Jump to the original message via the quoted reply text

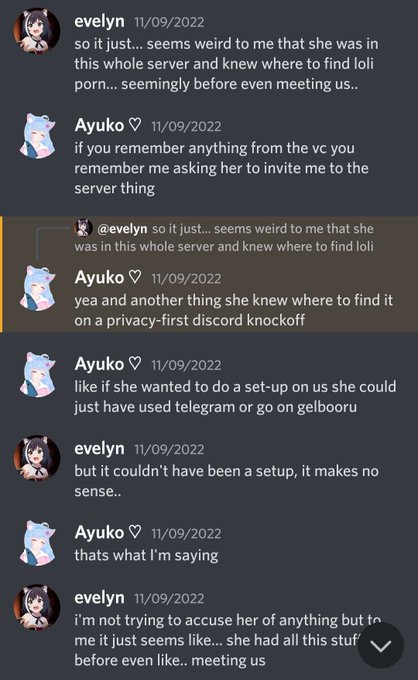point(224,237)
